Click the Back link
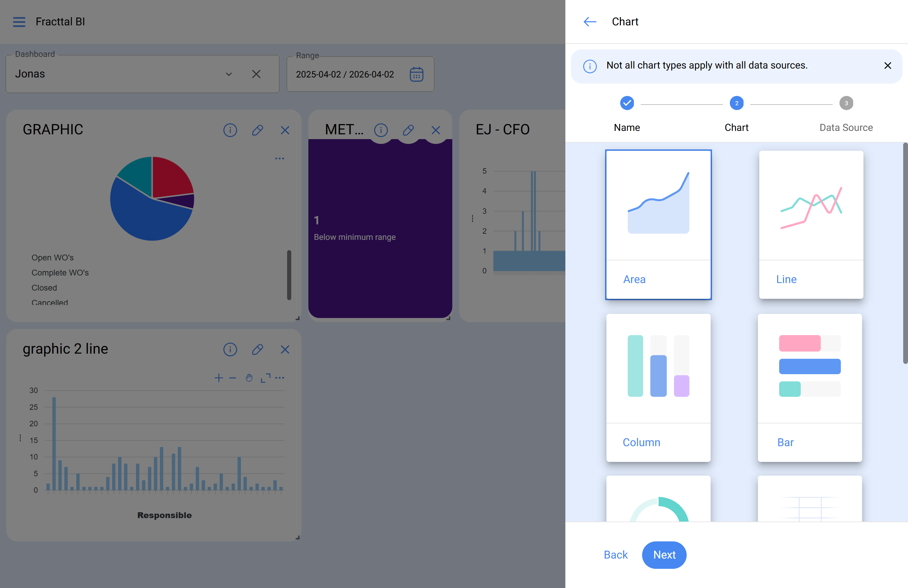908x588 pixels. (x=615, y=554)
